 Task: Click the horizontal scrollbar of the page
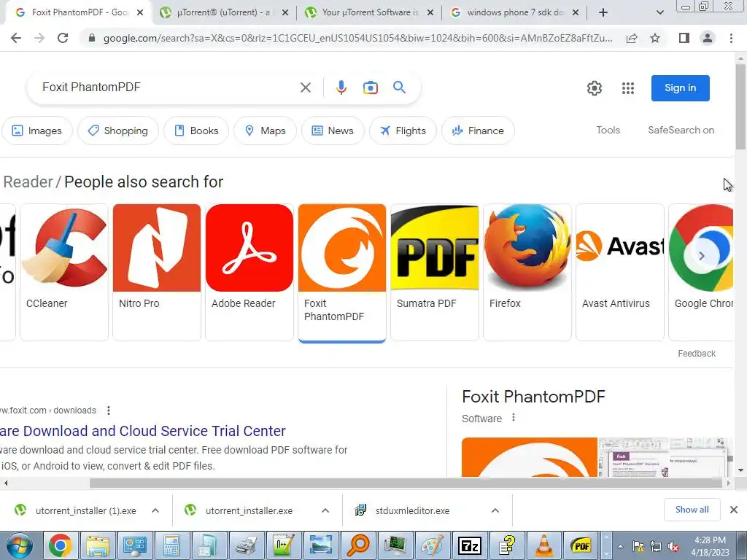[406, 483]
